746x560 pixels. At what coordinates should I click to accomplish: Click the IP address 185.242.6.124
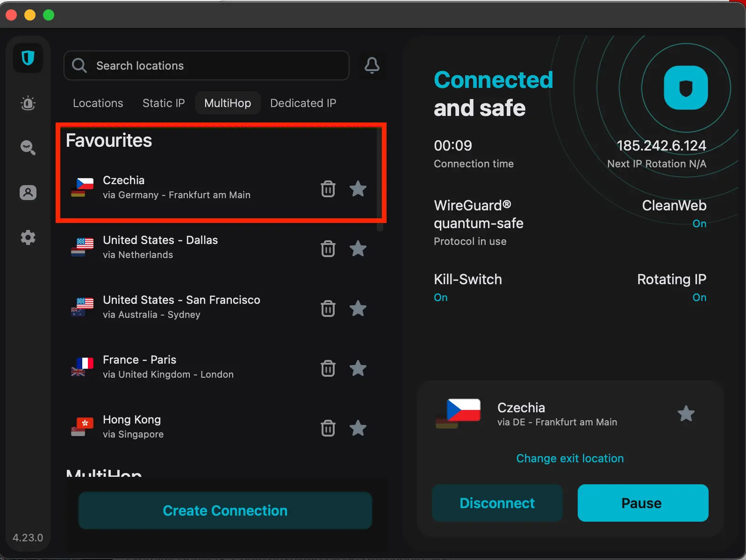(x=661, y=145)
